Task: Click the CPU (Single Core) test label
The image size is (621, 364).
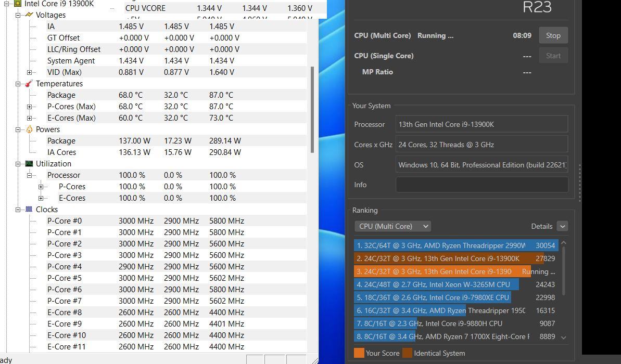Action: click(x=384, y=56)
